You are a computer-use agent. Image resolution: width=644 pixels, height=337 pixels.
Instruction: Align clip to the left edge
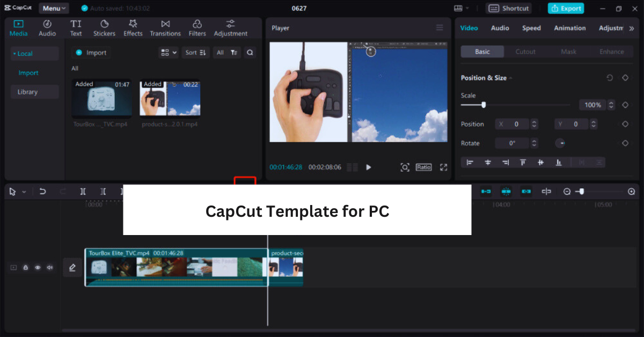point(470,162)
